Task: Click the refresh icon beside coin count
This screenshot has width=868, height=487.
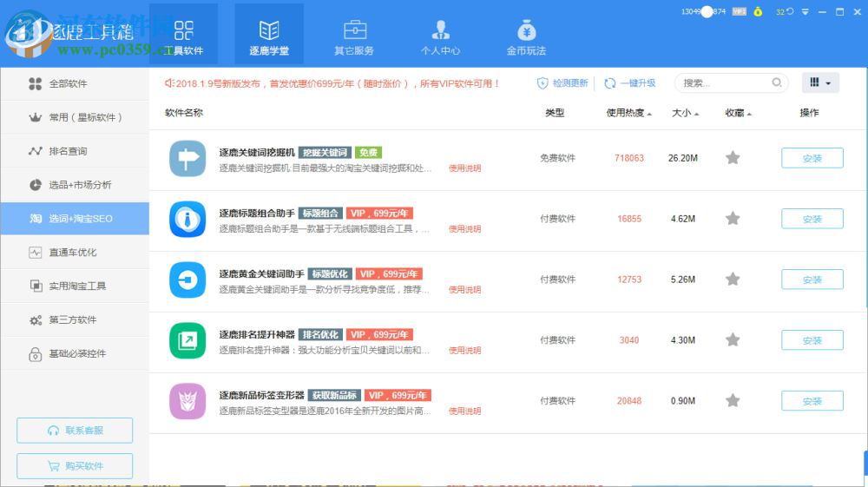Action: 790,11
